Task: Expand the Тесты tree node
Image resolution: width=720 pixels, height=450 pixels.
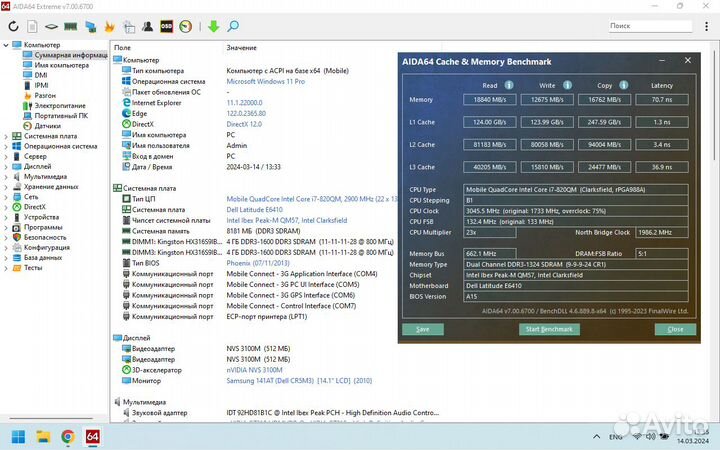Action: 6,268
